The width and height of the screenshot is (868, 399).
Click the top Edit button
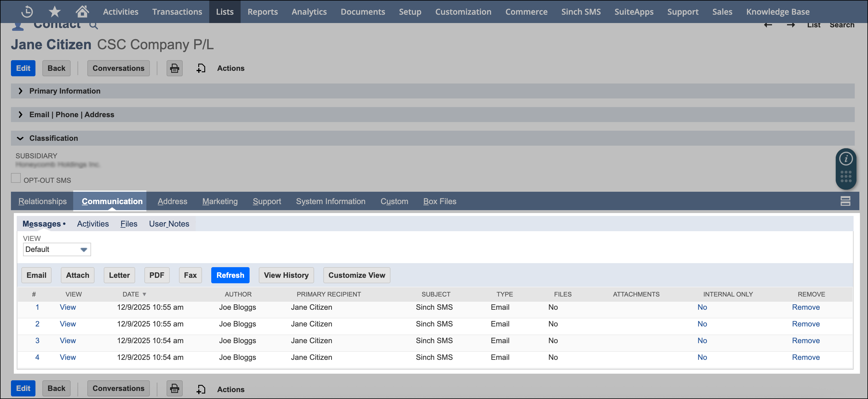23,68
